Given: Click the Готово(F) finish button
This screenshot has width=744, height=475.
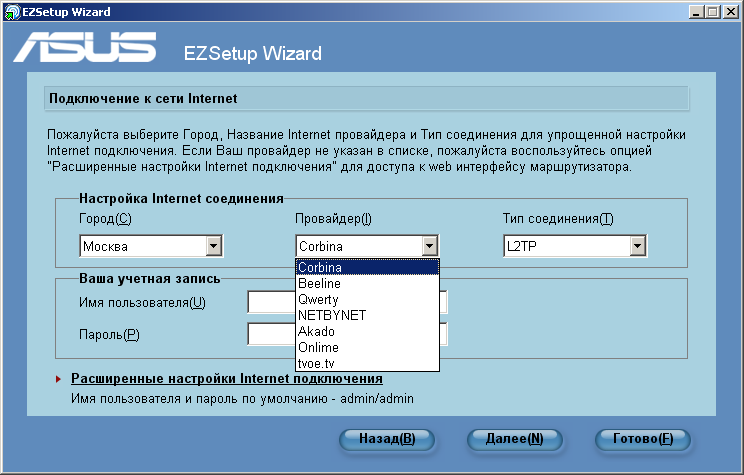Looking at the screenshot, I should [642, 439].
